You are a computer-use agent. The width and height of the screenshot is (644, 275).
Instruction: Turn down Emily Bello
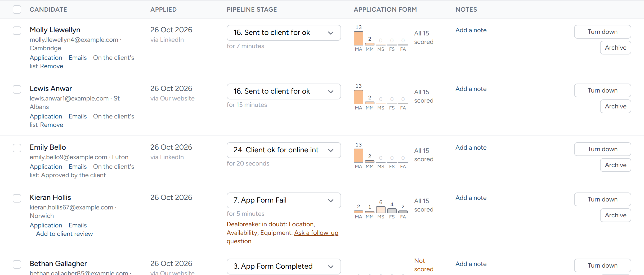coord(602,149)
